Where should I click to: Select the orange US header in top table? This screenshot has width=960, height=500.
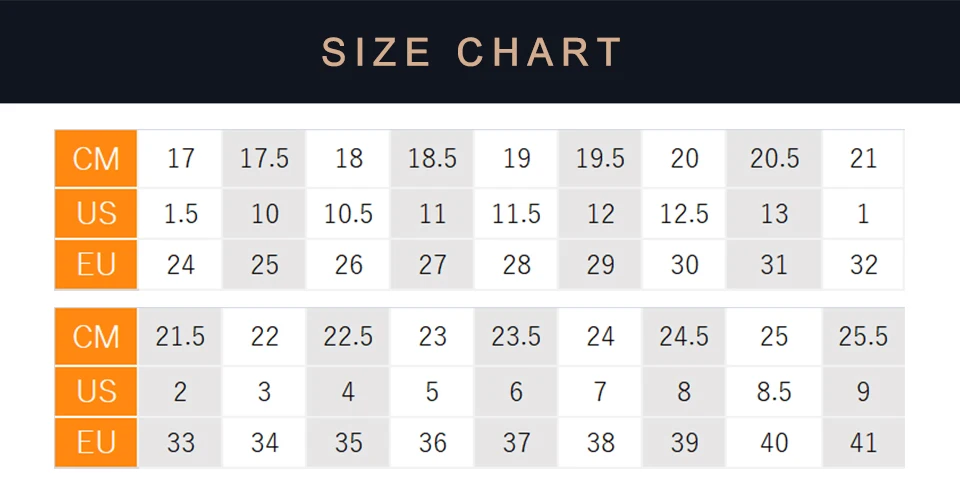pos(96,212)
